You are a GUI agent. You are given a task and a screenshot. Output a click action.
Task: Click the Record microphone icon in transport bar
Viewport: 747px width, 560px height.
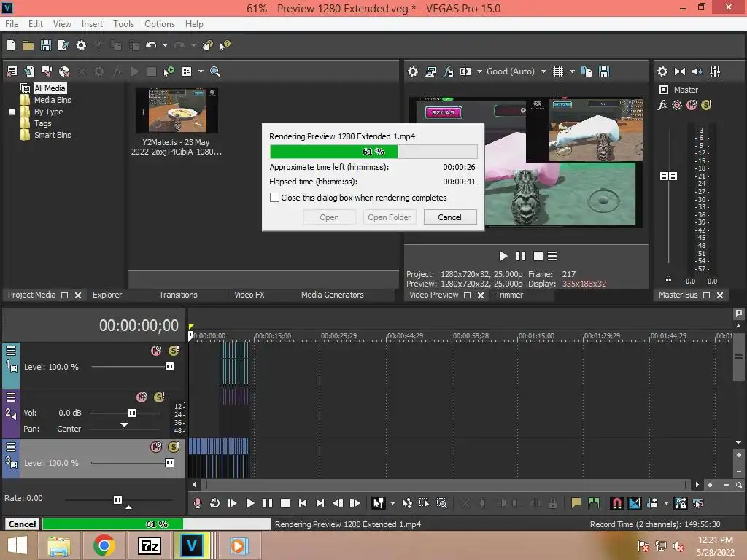coord(197,503)
